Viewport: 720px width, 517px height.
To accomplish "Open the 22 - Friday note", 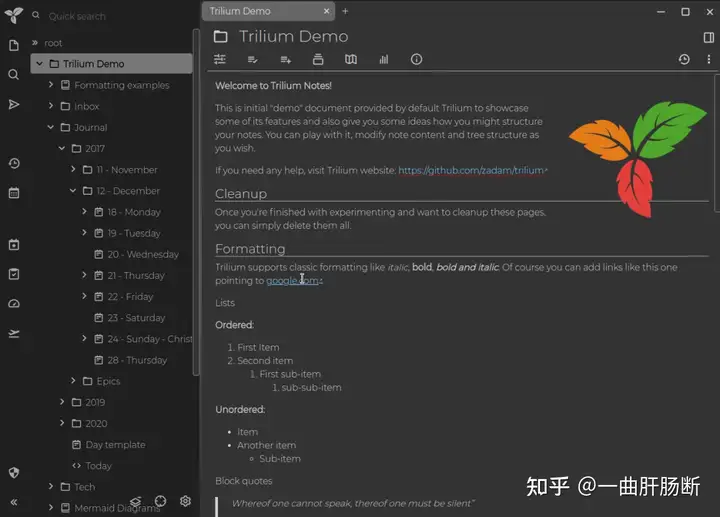I will (x=130, y=297).
